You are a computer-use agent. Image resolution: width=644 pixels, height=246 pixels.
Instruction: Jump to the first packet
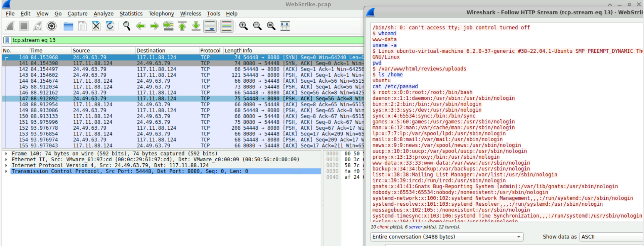pos(182,26)
